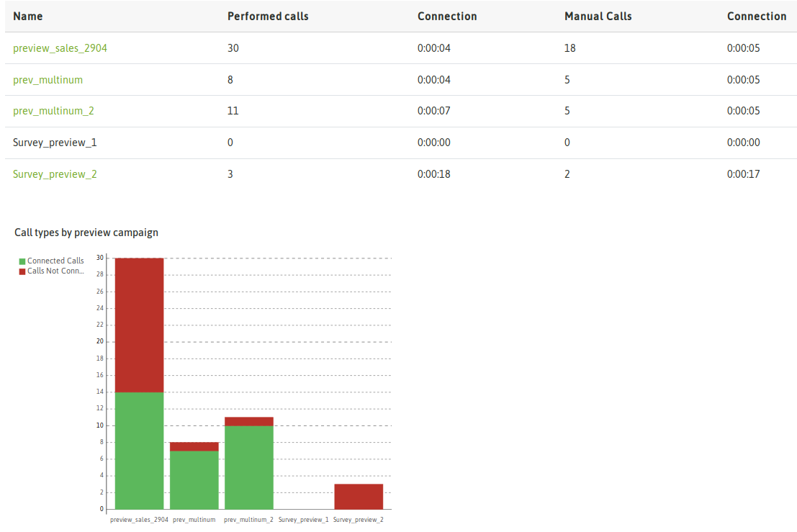The width and height of the screenshot is (797, 532).
Task: Click red Calls Not Connected legend swatch
Action: 22,271
